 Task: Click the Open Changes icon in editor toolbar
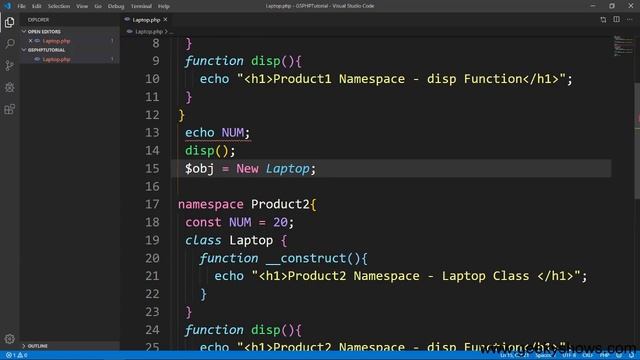(603, 20)
